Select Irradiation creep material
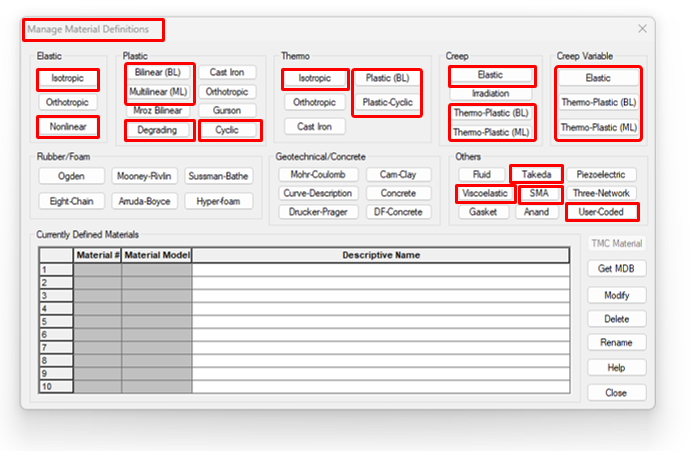This screenshot has width=697, height=456. pos(491,94)
